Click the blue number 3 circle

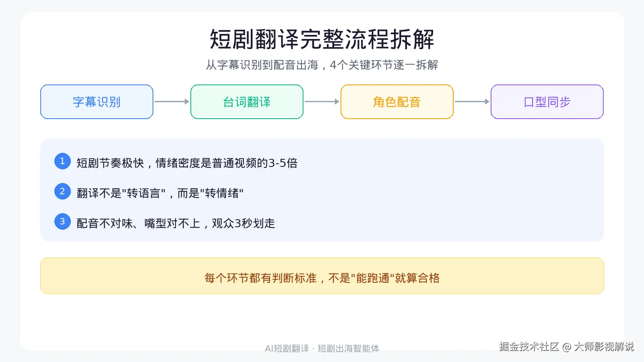point(62,221)
